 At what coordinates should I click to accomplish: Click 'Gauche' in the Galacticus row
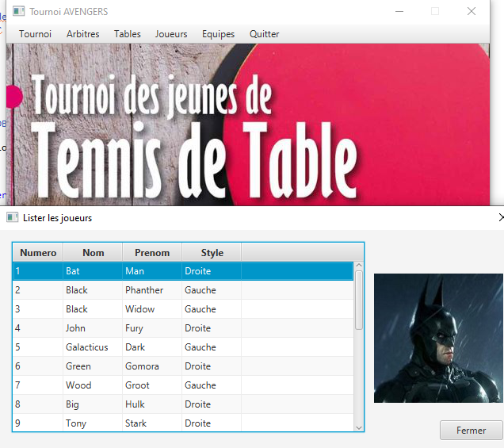tap(212, 347)
